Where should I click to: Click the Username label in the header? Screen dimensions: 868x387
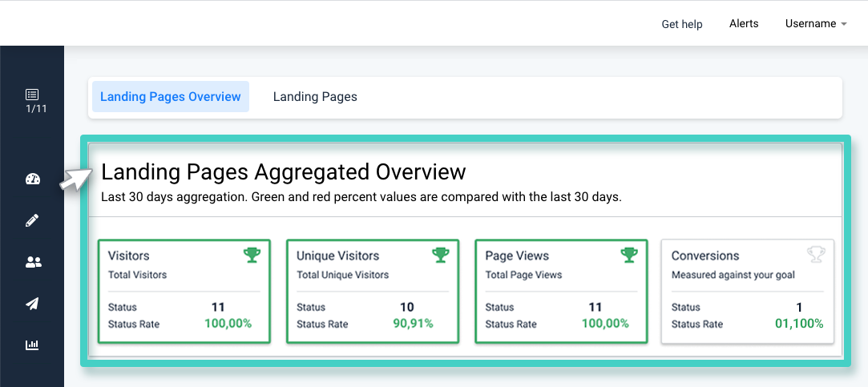(x=810, y=24)
